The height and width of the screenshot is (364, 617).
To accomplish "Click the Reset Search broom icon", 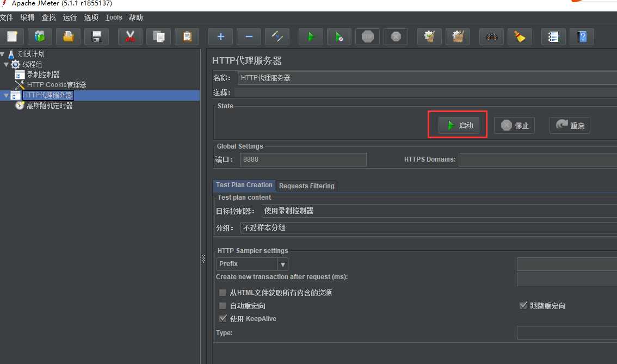I will click(x=520, y=36).
